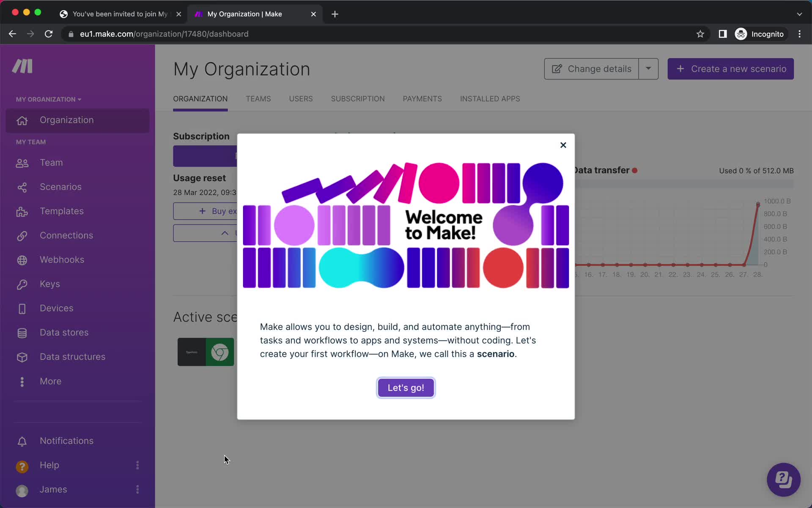Click the Change details button
The image size is (812, 508).
pos(591,69)
